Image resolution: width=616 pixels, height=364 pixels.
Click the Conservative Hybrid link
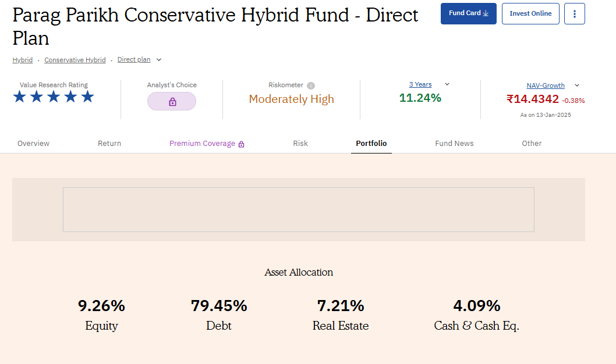(75, 59)
